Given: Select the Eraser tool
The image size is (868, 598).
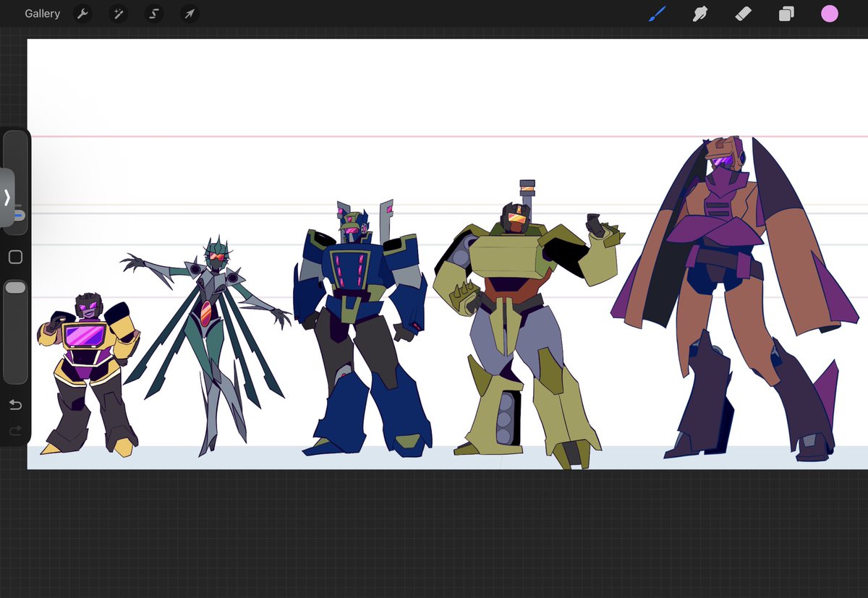Looking at the screenshot, I should click(743, 14).
